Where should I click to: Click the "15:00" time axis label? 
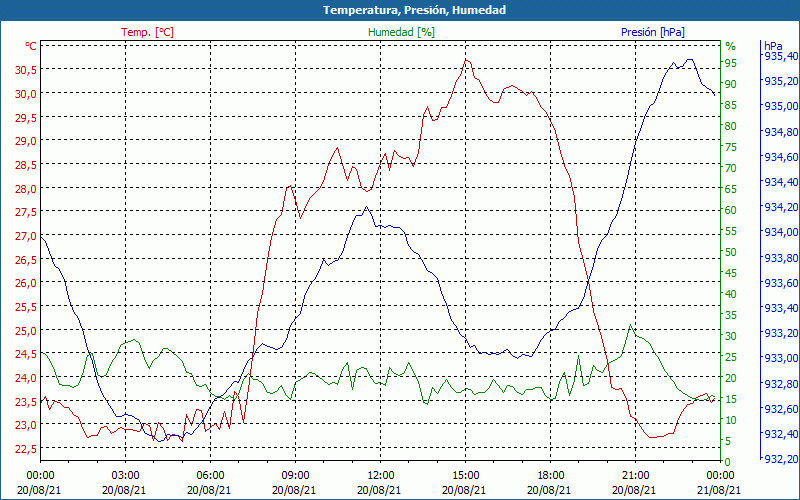465,476
